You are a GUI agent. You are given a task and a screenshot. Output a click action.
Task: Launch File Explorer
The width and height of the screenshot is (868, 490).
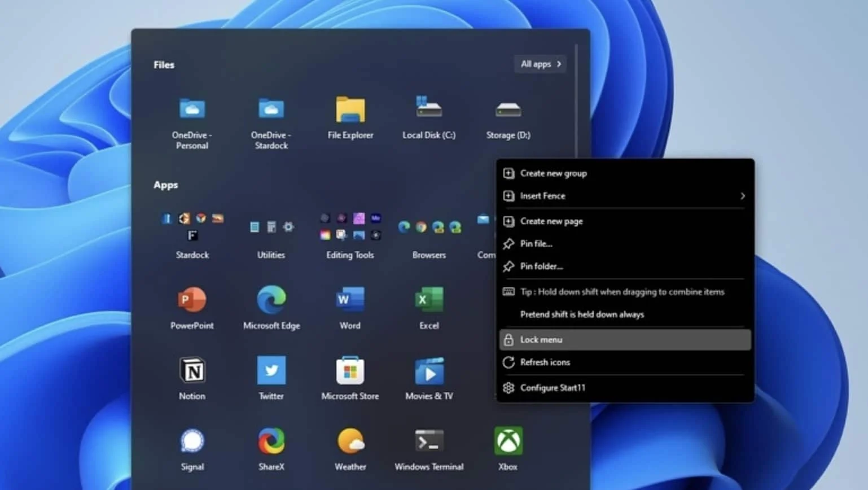click(x=350, y=117)
